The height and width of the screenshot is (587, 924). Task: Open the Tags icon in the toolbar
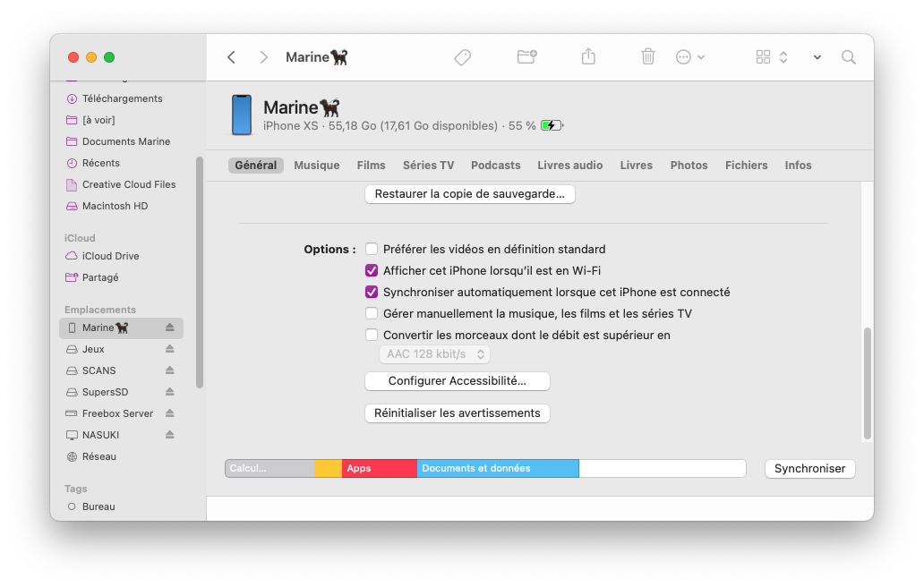click(462, 56)
